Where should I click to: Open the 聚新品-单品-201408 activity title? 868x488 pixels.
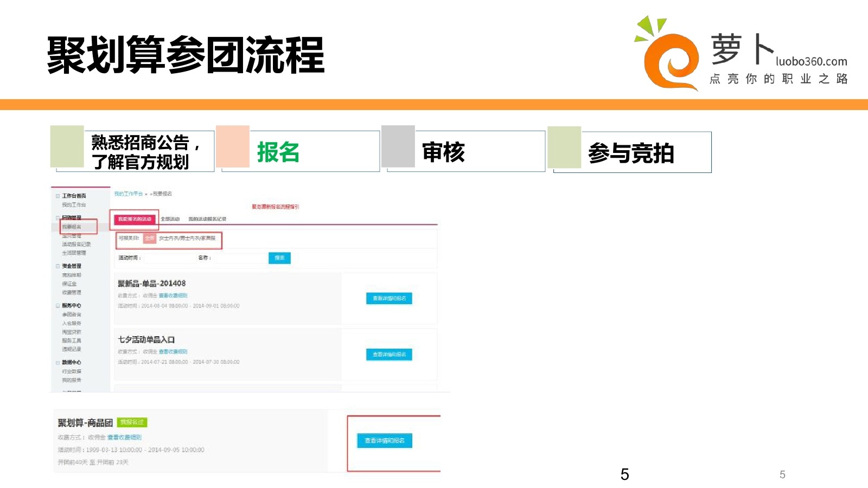tap(152, 284)
